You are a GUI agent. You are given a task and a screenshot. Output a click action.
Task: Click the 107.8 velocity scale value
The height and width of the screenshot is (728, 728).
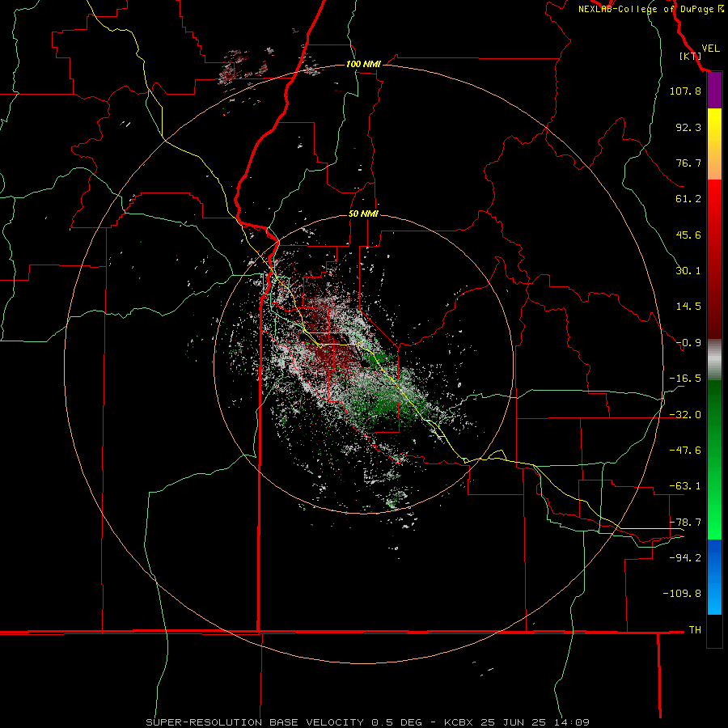[x=685, y=91]
